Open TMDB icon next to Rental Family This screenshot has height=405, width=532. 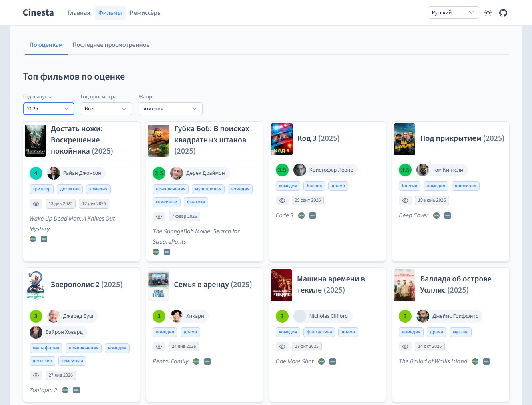207,361
